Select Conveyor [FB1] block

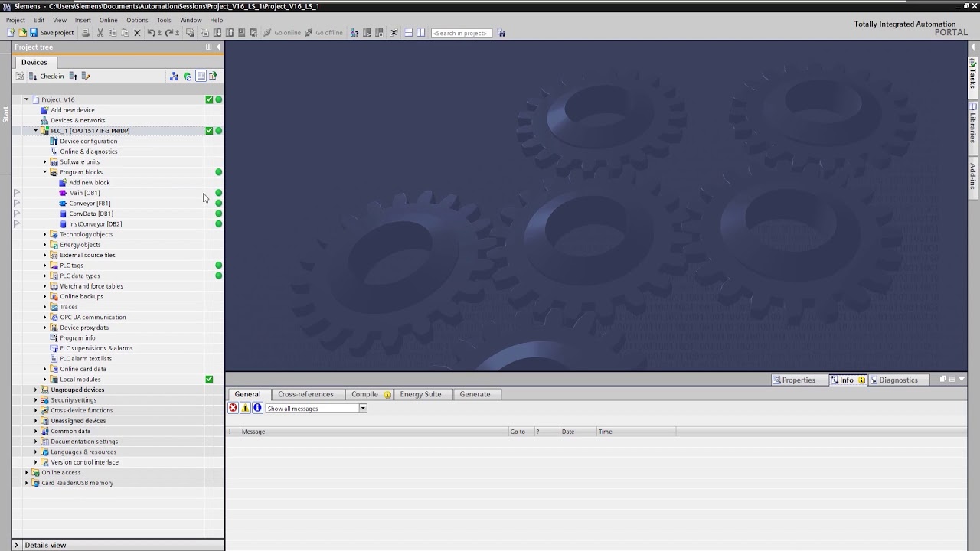(90, 204)
